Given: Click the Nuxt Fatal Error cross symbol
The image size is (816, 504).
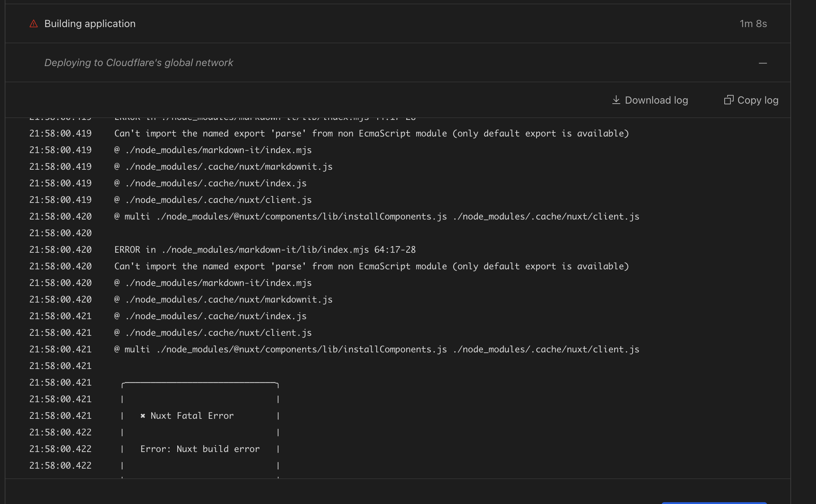Looking at the screenshot, I should [143, 416].
